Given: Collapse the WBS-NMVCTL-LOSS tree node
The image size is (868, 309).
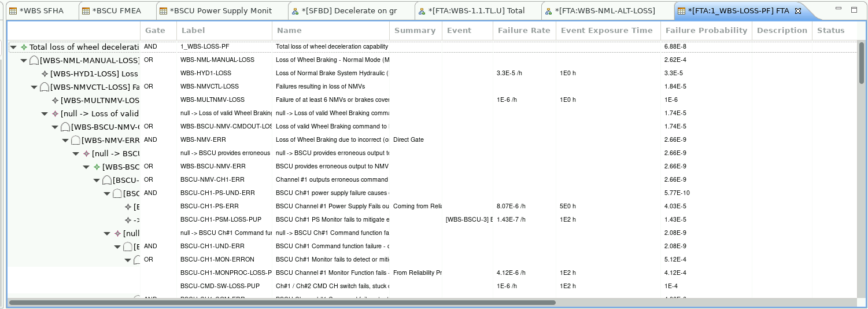Looking at the screenshot, I should coord(34,87).
